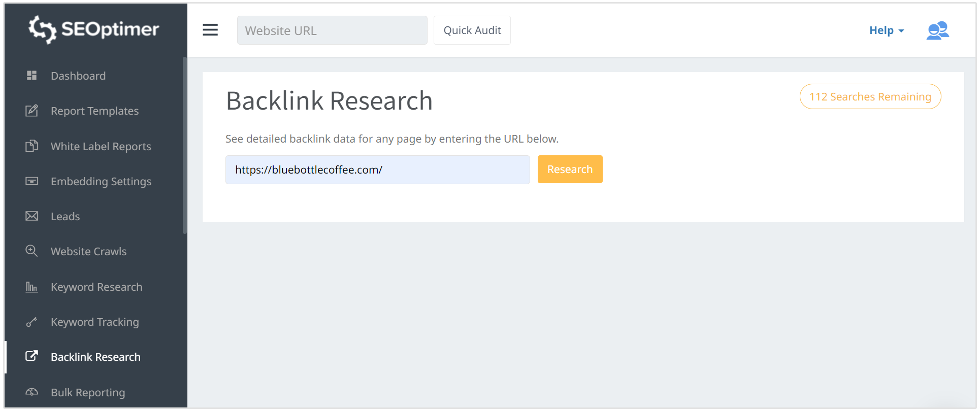The width and height of the screenshot is (980, 411).
Task: Click the Keyword Tracking key icon
Action: (x=31, y=322)
